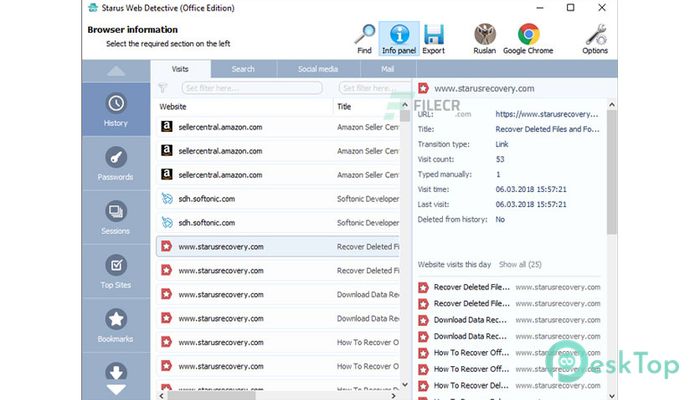The height and width of the screenshot is (400, 700).
Task: Switch to the Social media tab
Action: click(x=318, y=69)
